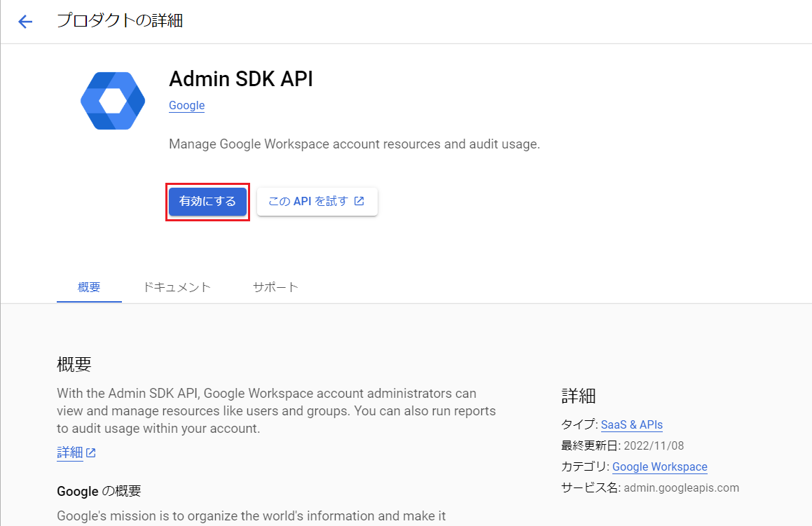Image resolution: width=812 pixels, height=526 pixels.
Task: Click the Admin SDK API title
Action: point(241,79)
